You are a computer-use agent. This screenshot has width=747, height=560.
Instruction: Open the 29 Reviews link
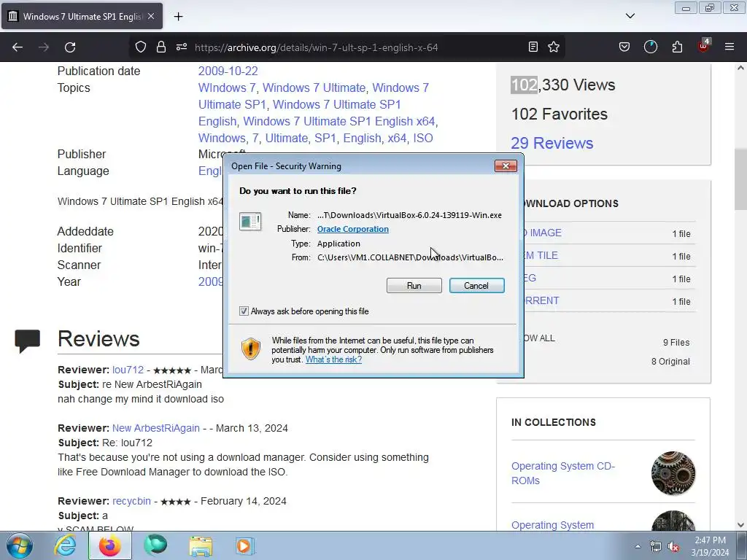pyautogui.click(x=551, y=144)
